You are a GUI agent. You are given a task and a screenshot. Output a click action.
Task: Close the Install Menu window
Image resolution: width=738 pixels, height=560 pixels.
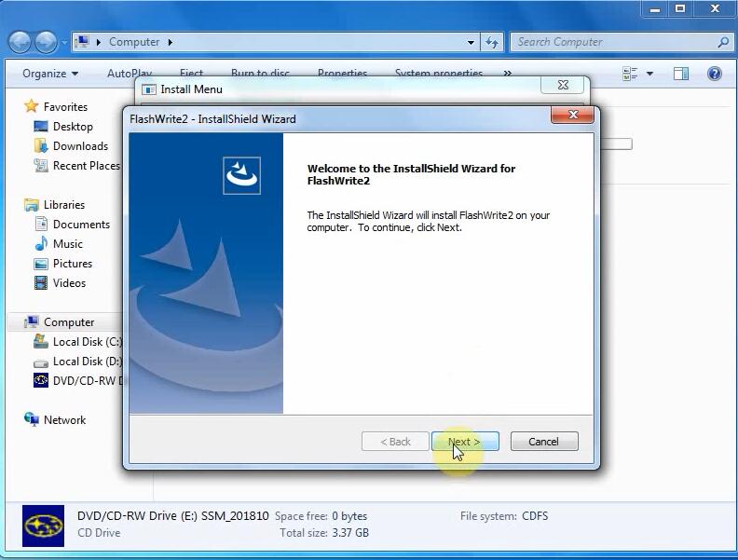coord(563,85)
